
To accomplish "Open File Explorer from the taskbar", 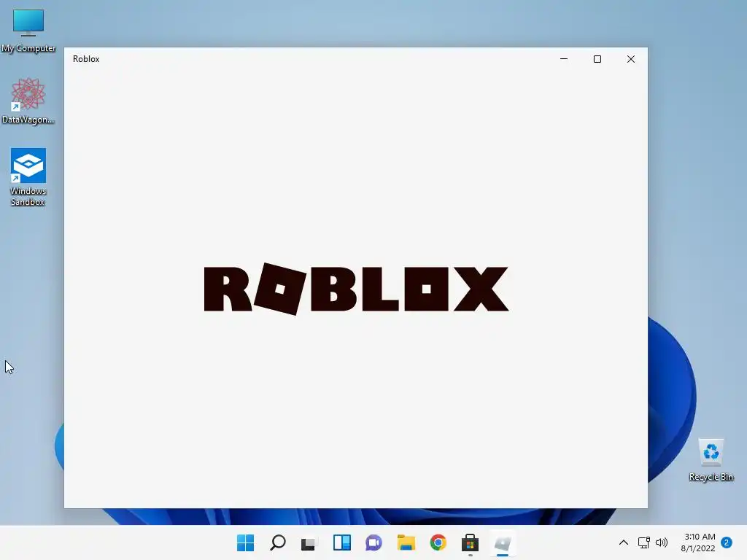I will (x=406, y=542).
